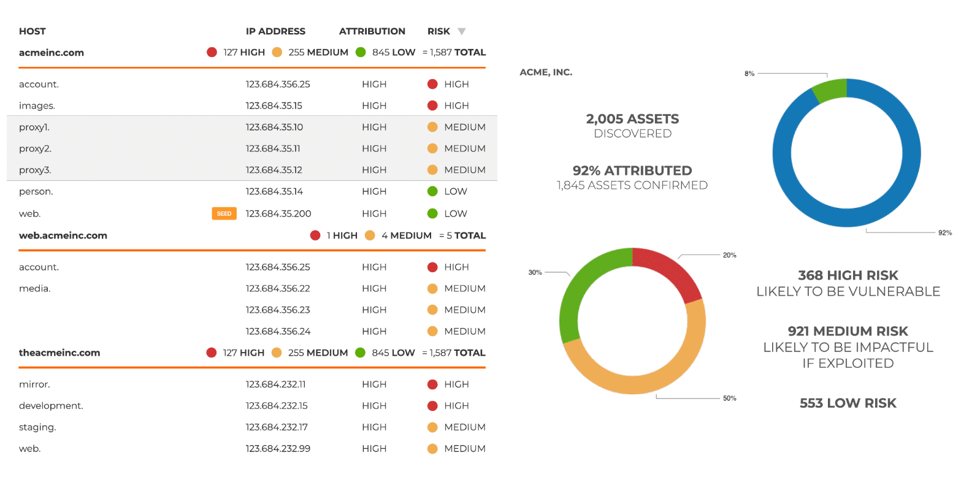Open the web.acmeinc.com host group

(x=63, y=235)
